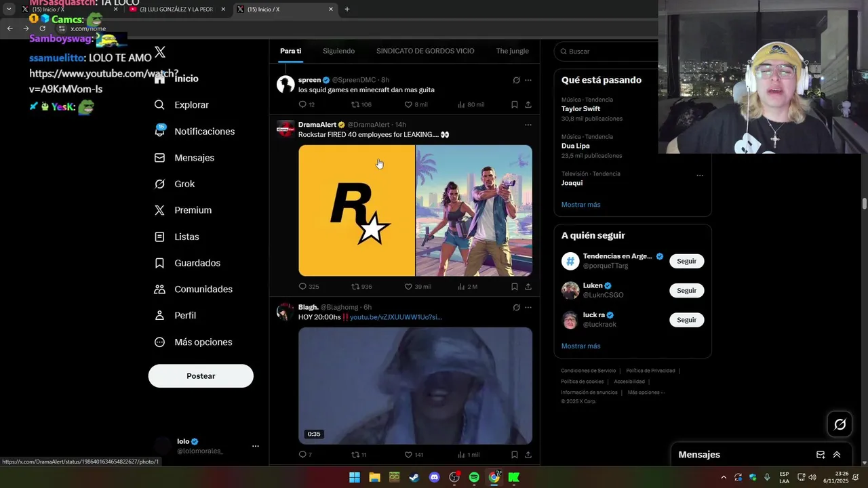Click Mostrar más under Qué está pasando
The image size is (868, 488).
pyautogui.click(x=580, y=205)
